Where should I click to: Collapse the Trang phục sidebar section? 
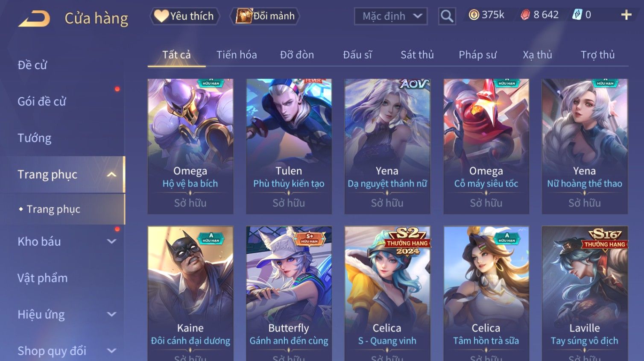click(x=111, y=174)
